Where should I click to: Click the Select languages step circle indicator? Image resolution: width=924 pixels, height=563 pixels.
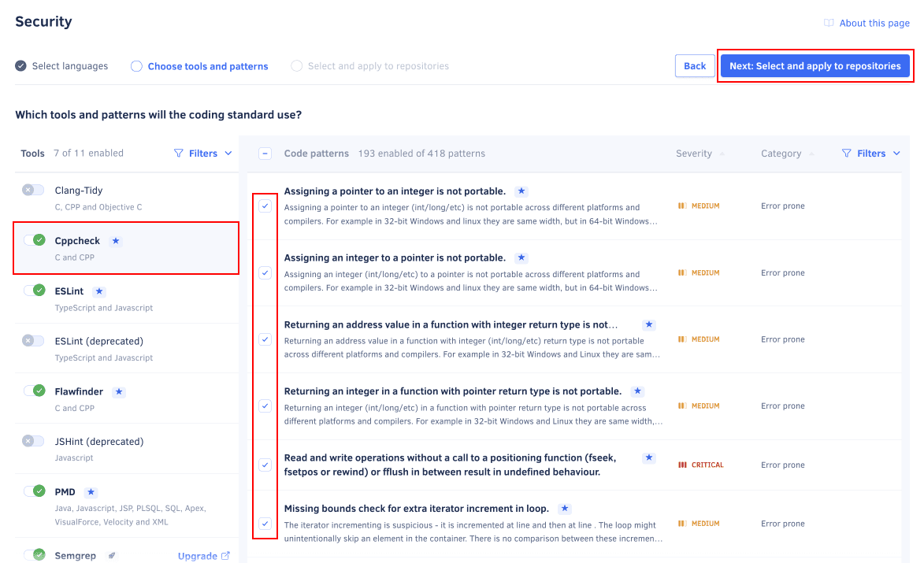point(20,66)
